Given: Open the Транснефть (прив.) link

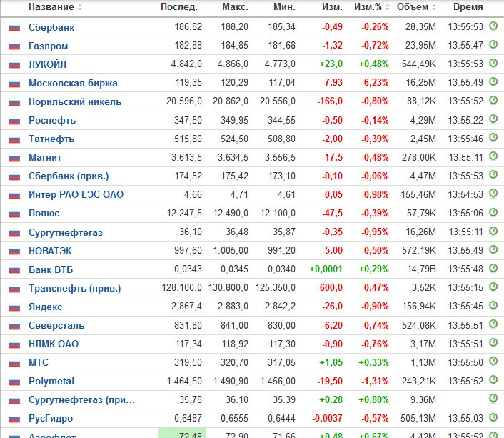Looking at the screenshot, I should pos(75,288).
